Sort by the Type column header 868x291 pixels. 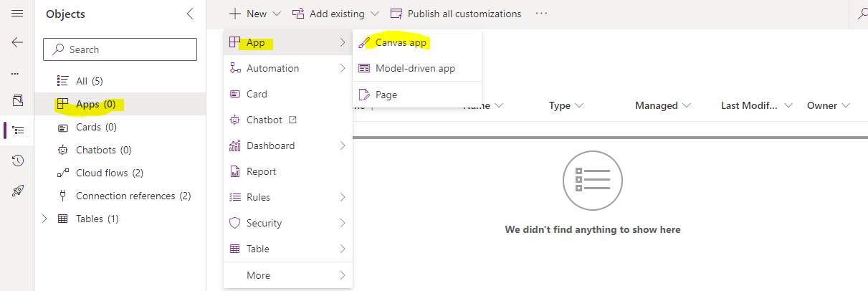coord(566,105)
